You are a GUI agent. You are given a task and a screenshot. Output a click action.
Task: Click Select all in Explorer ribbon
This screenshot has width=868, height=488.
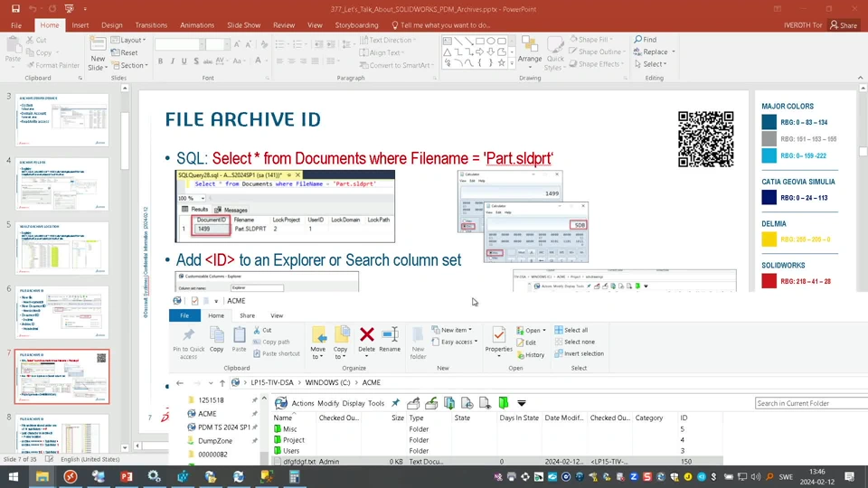[571, 331]
